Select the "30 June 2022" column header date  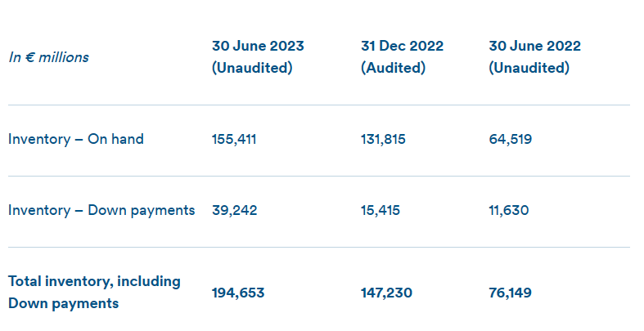[534, 46]
